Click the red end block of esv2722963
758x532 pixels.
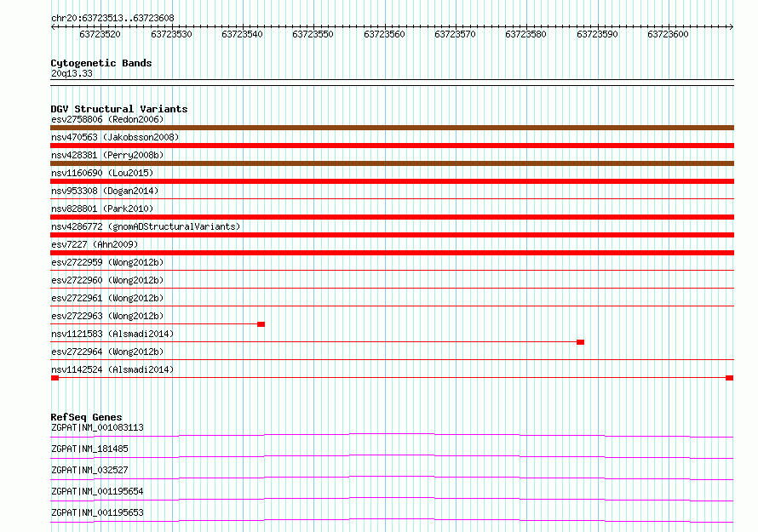261,324
